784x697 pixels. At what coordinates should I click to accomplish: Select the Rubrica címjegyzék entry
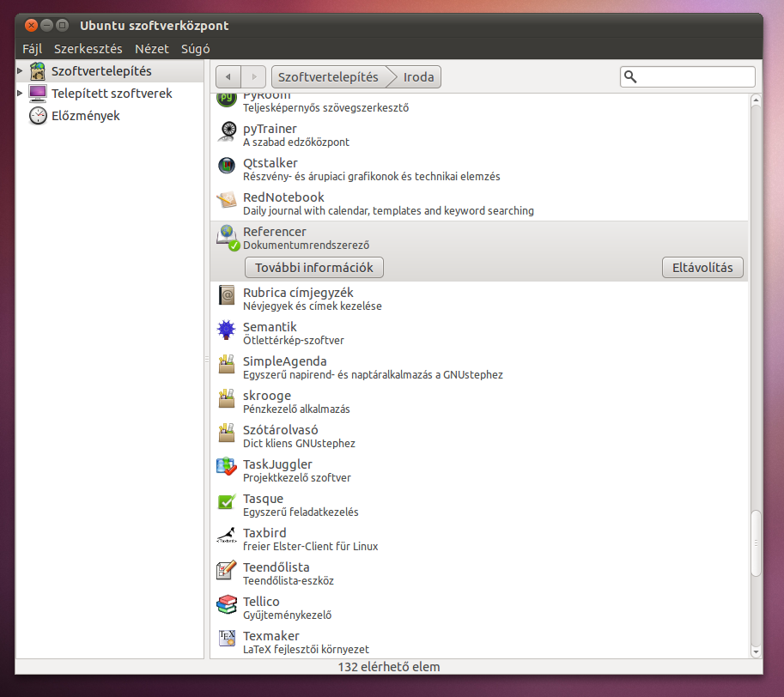click(479, 299)
